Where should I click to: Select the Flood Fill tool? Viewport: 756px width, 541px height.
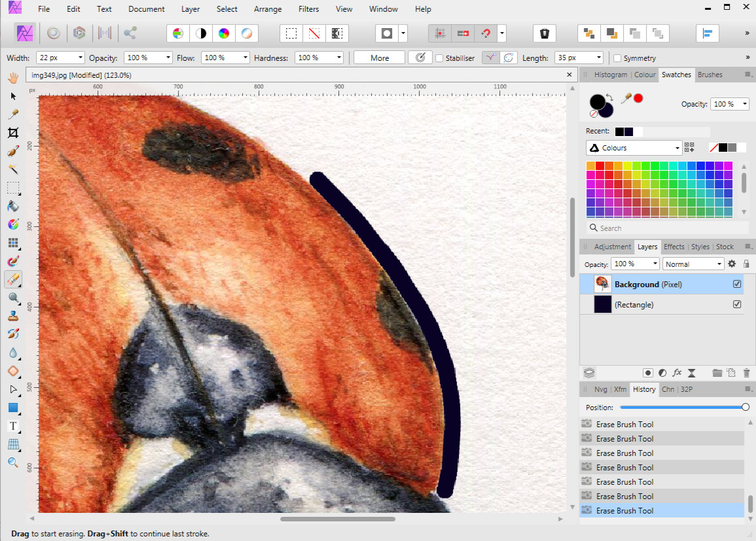tap(13, 206)
